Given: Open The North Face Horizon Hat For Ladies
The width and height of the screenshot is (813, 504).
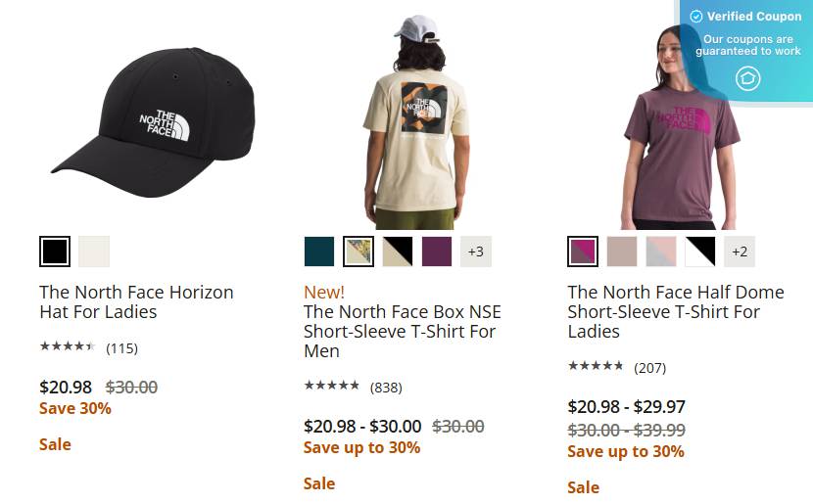Looking at the screenshot, I should 136,302.
